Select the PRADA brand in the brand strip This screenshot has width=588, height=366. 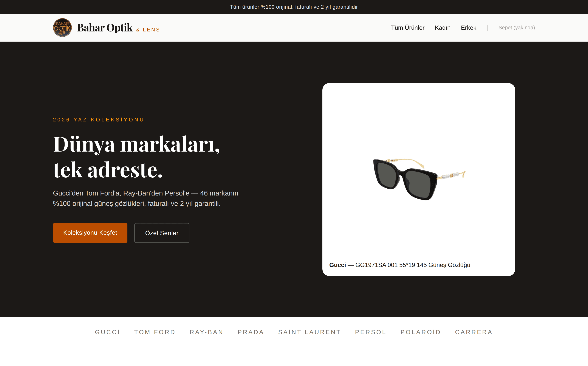pyautogui.click(x=251, y=332)
